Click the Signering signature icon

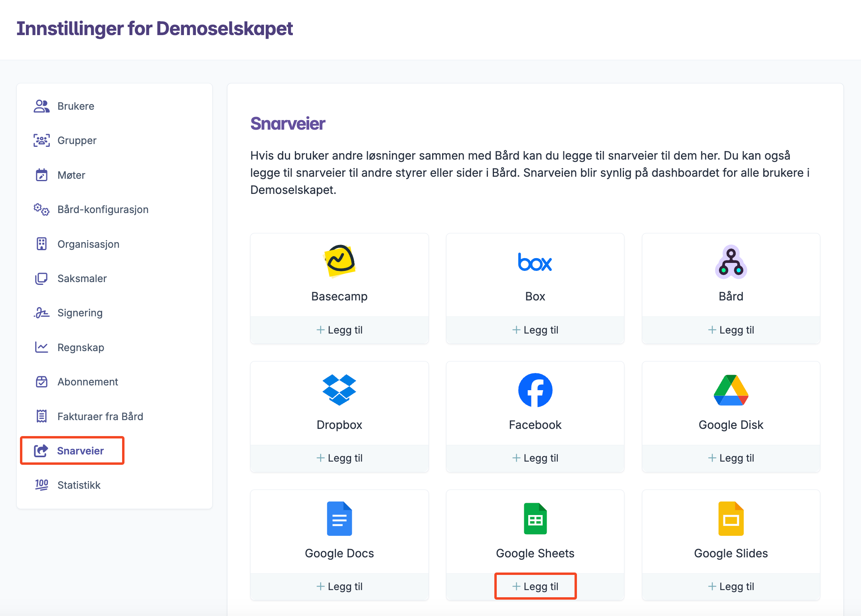tap(41, 313)
